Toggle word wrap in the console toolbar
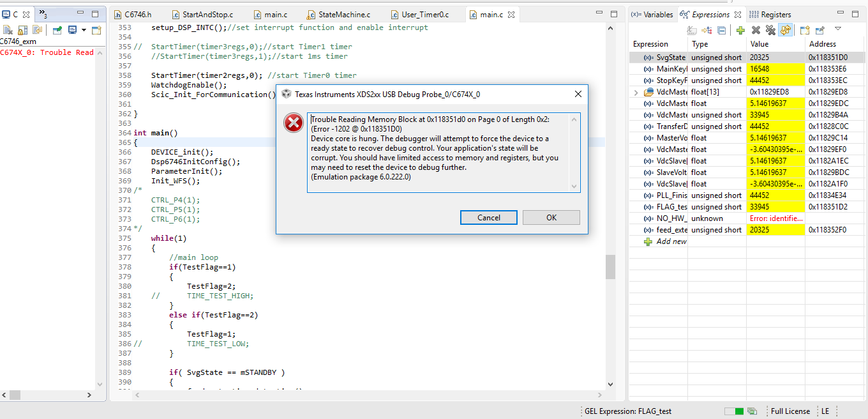The image size is (868, 419). pos(37,30)
